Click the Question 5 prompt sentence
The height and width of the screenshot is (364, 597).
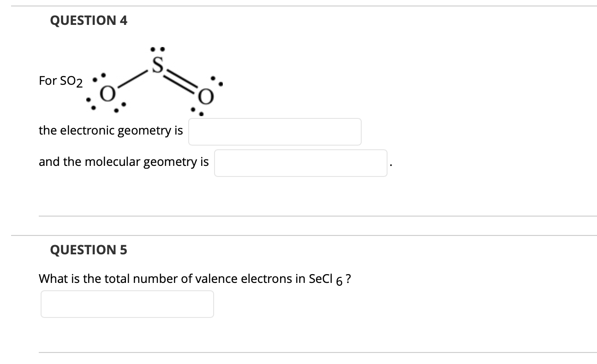point(196,279)
